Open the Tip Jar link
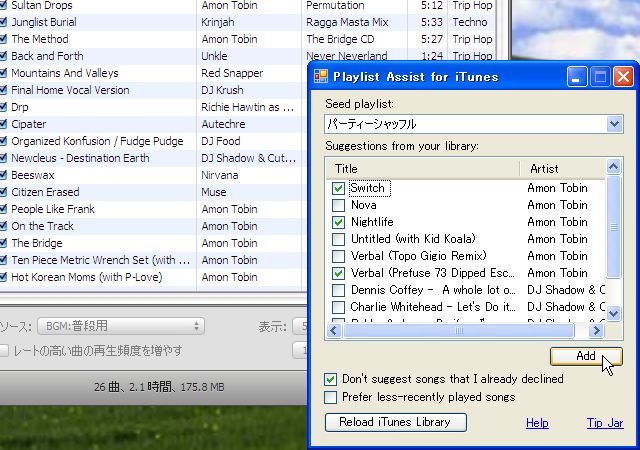This screenshot has width=640, height=450. pos(605,423)
